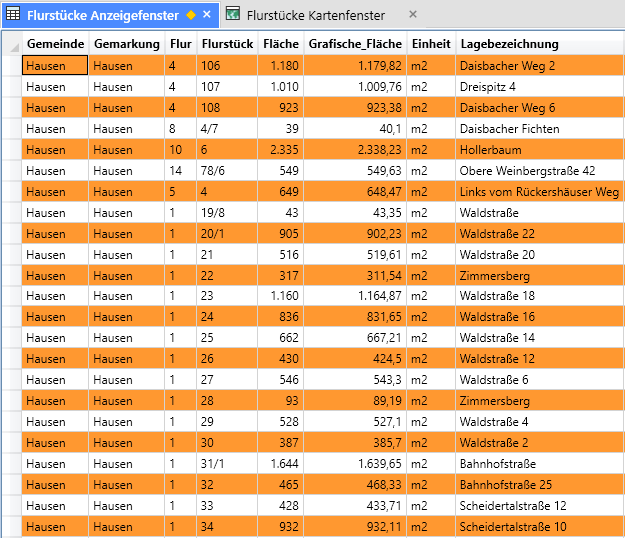Screen dimensions: 625x538
Task: Sort table by Flurstück column header
Action: [x=226, y=44]
